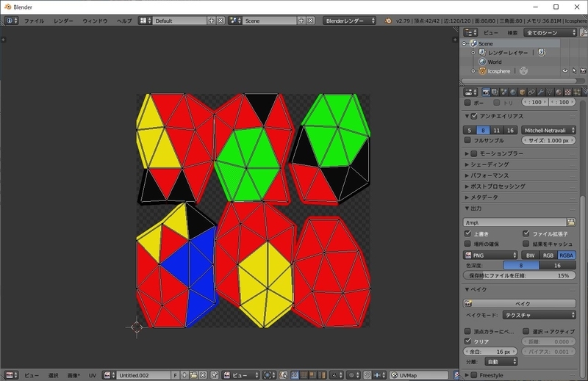588x381 pixels.
Task: Open the Object properties tab (cube icon)
Action: [x=522, y=92]
